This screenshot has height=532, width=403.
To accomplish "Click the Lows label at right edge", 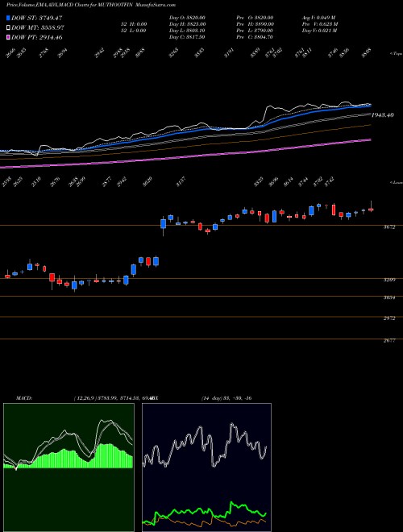I will pos(396,182).
